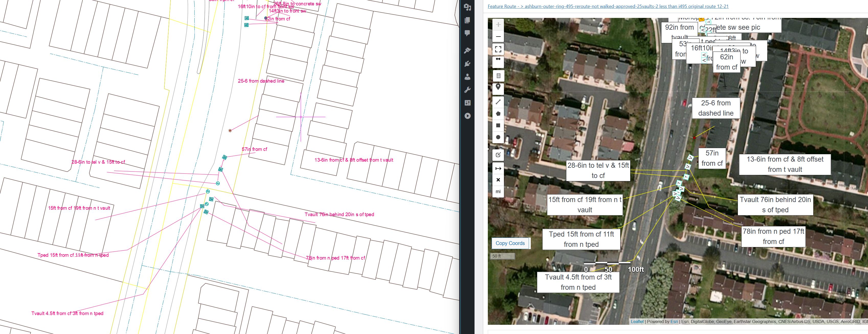Click CAD text '15ft from cf 19ft from n t vault'
This screenshot has height=334, width=868.
point(79,208)
